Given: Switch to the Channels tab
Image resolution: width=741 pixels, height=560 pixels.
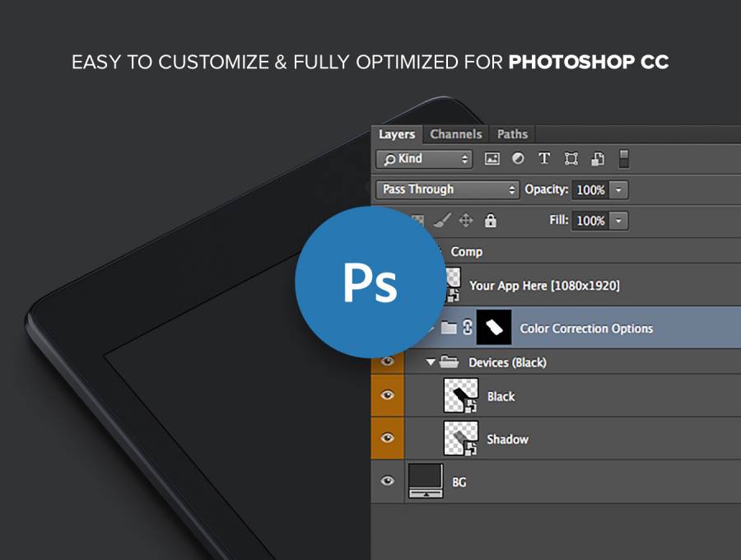Looking at the screenshot, I should 455,134.
